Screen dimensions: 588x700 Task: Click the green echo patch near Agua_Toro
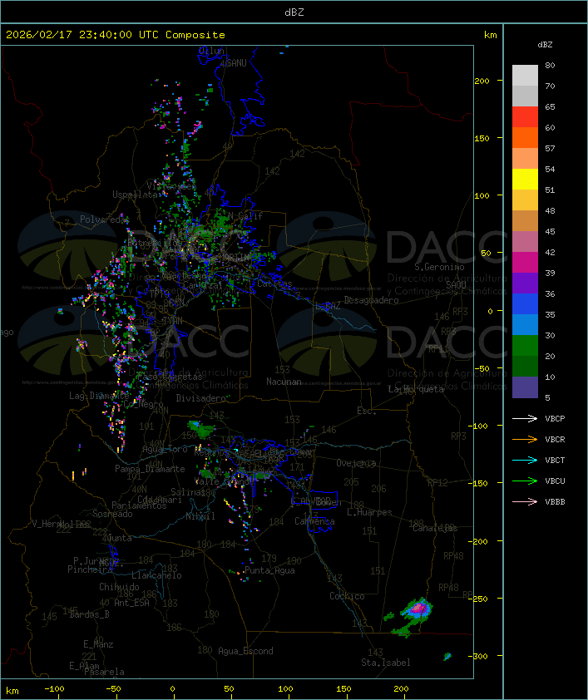[x=202, y=430]
